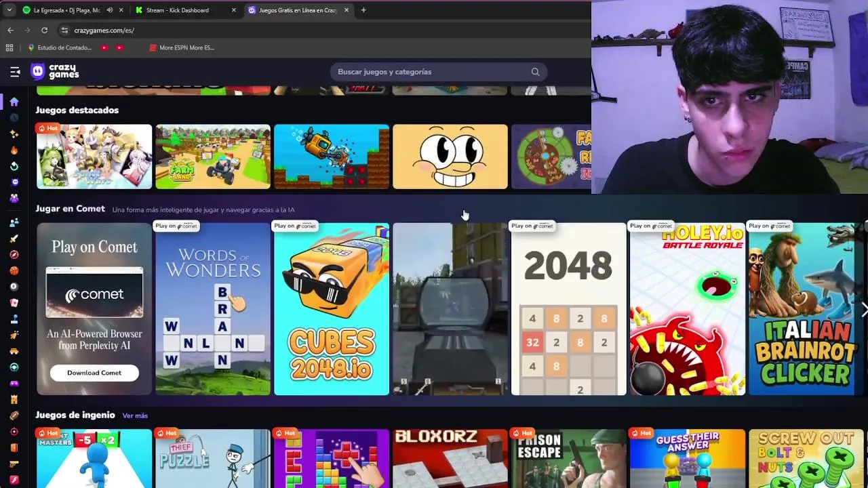The width and height of the screenshot is (868, 488).
Task: Open the Holey.io Battle Royale game
Action: [688, 309]
